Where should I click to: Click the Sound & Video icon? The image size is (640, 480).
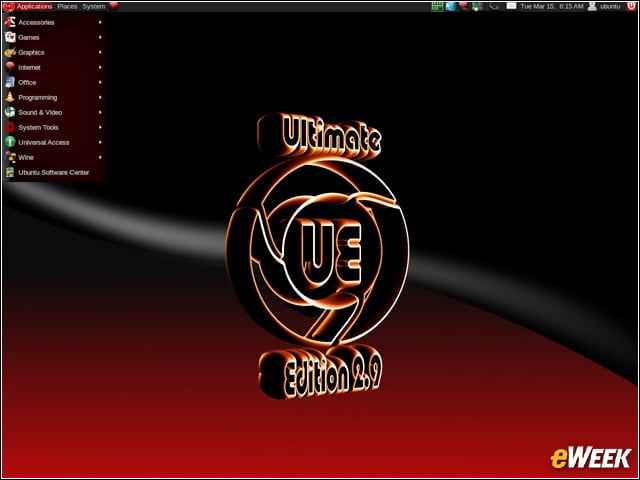(x=10, y=112)
